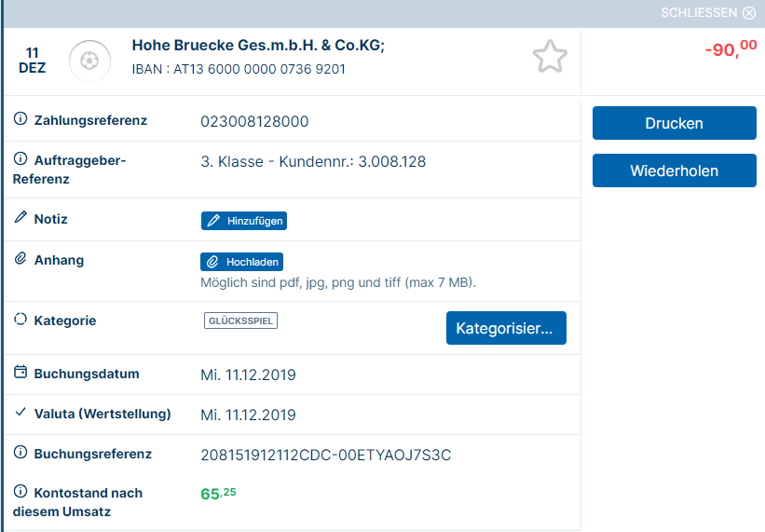Click info icon beside Zahlungsreferenz
765x532 pixels.
tap(20, 118)
